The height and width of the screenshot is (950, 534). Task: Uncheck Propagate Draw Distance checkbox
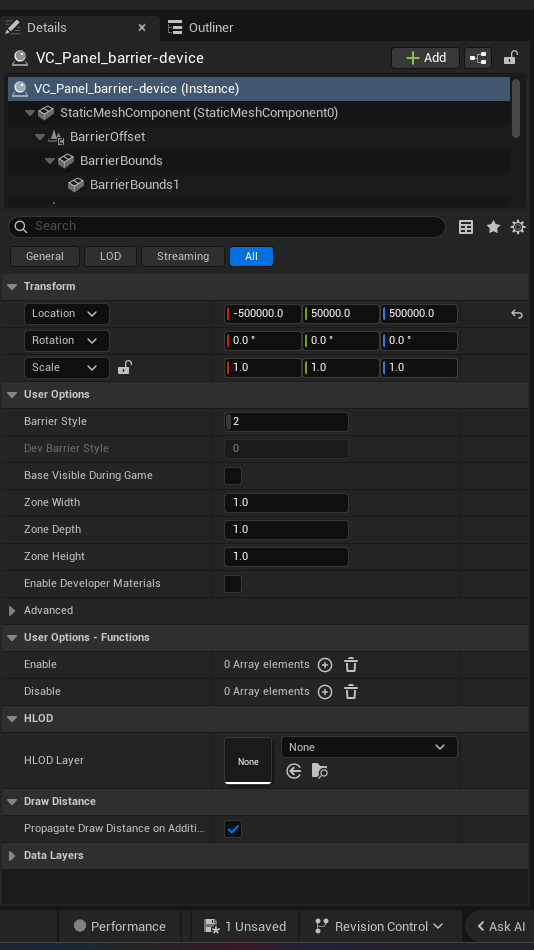click(x=233, y=829)
